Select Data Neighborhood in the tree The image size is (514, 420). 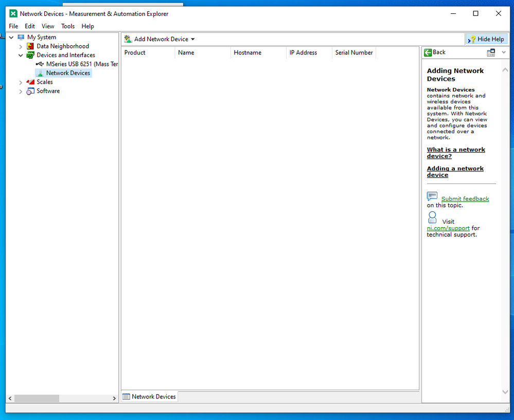63,46
